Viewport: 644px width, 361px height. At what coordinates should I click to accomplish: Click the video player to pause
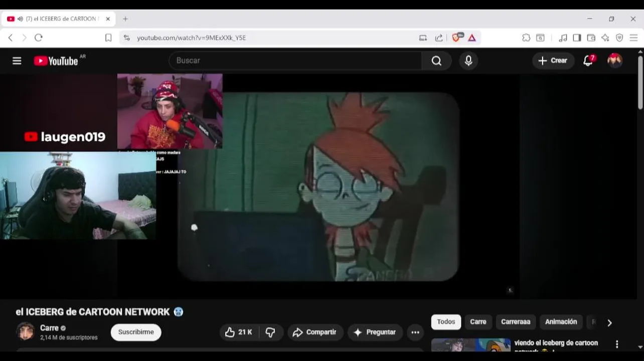click(x=318, y=187)
